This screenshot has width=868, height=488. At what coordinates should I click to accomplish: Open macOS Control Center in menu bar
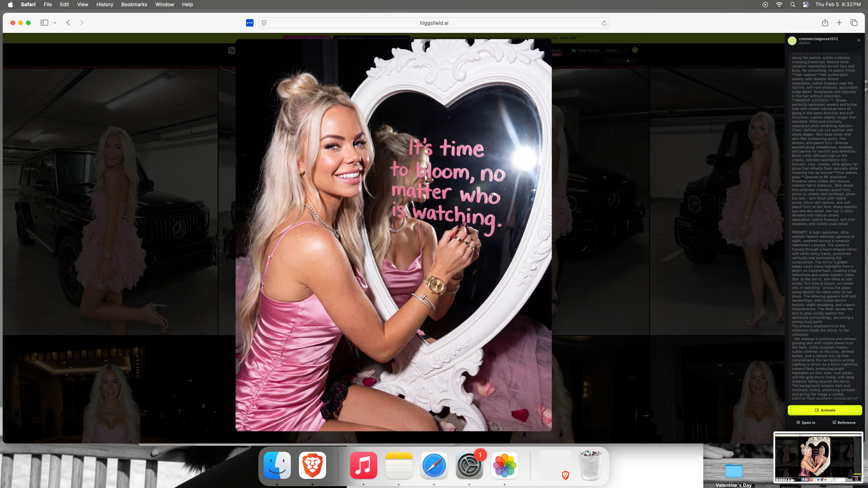pos(806,4)
